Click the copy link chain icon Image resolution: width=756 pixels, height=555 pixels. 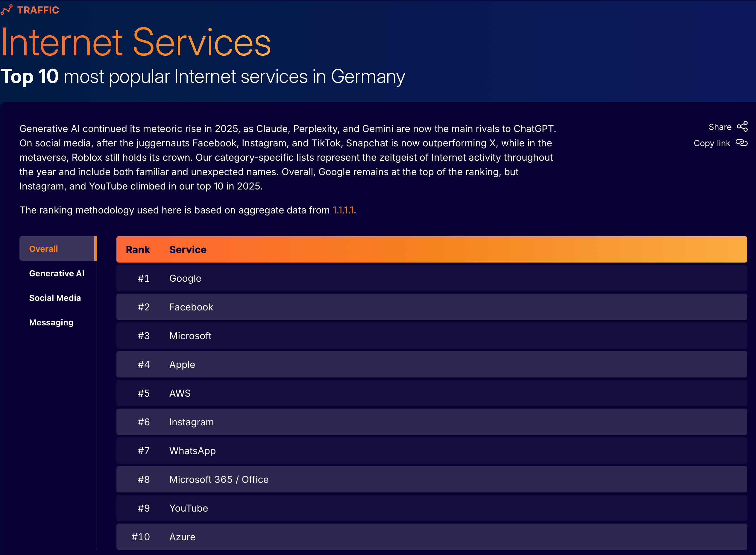click(x=741, y=143)
